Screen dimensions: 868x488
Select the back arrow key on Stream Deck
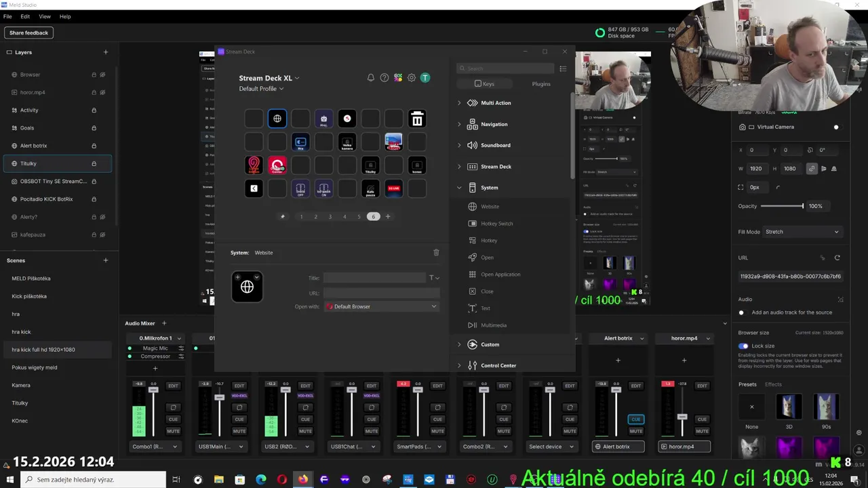(x=254, y=188)
